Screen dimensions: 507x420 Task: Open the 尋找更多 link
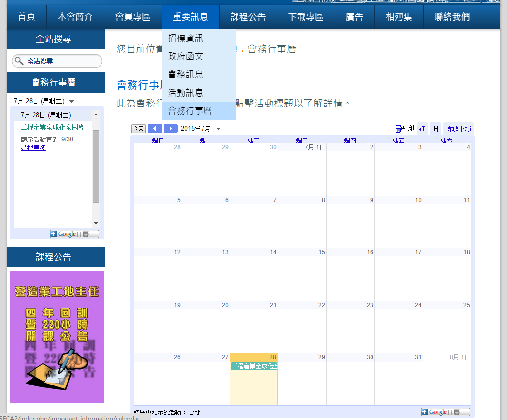click(x=34, y=147)
